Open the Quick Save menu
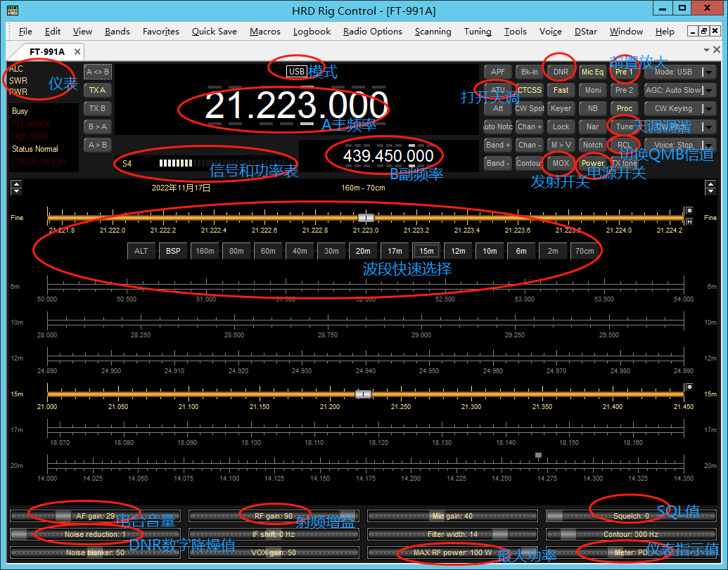Viewport: 728px width, 570px height. tap(214, 31)
